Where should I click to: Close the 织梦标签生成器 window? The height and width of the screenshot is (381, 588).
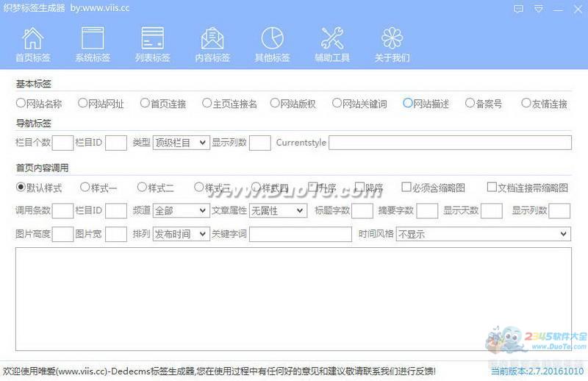(x=578, y=9)
